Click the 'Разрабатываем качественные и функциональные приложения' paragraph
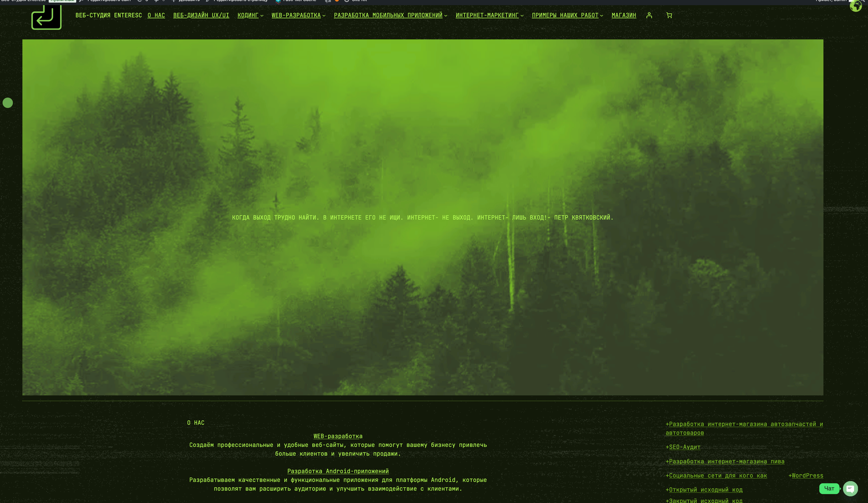This screenshot has width=868, height=503. click(338, 484)
